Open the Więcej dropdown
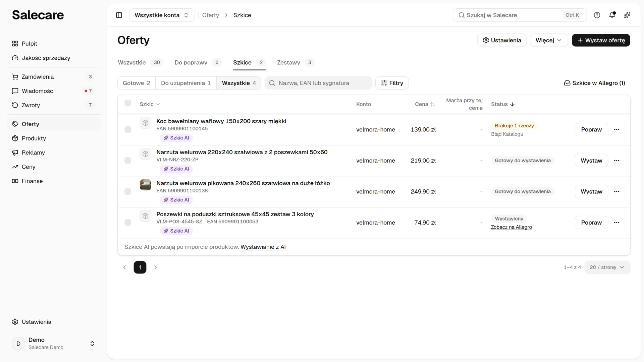Image resolution: width=644 pixels, height=362 pixels. [x=549, y=40]
